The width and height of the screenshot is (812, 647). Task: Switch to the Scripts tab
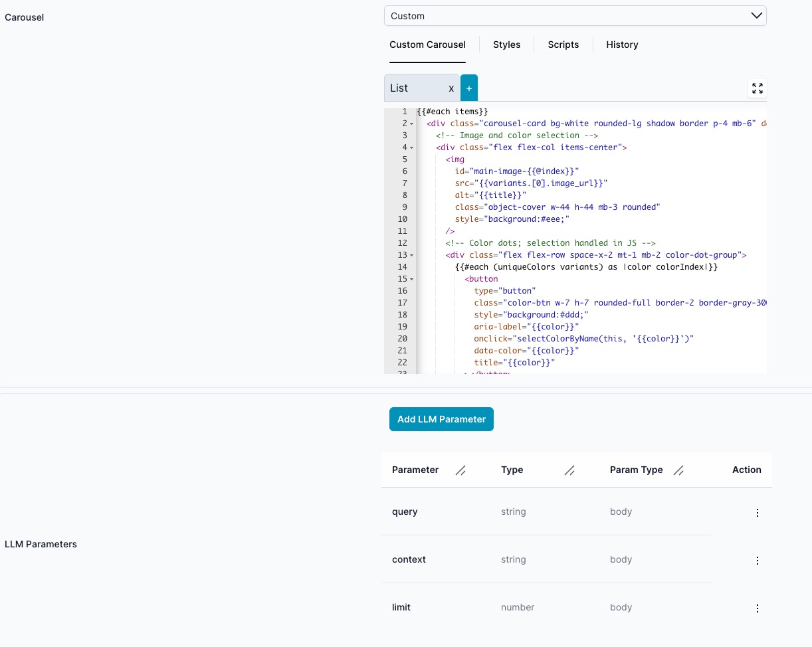(563, 45)
